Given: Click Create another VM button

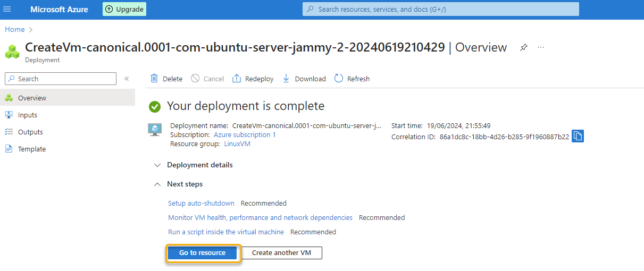Looking at the screenshot, I should [x=281, y=253].
